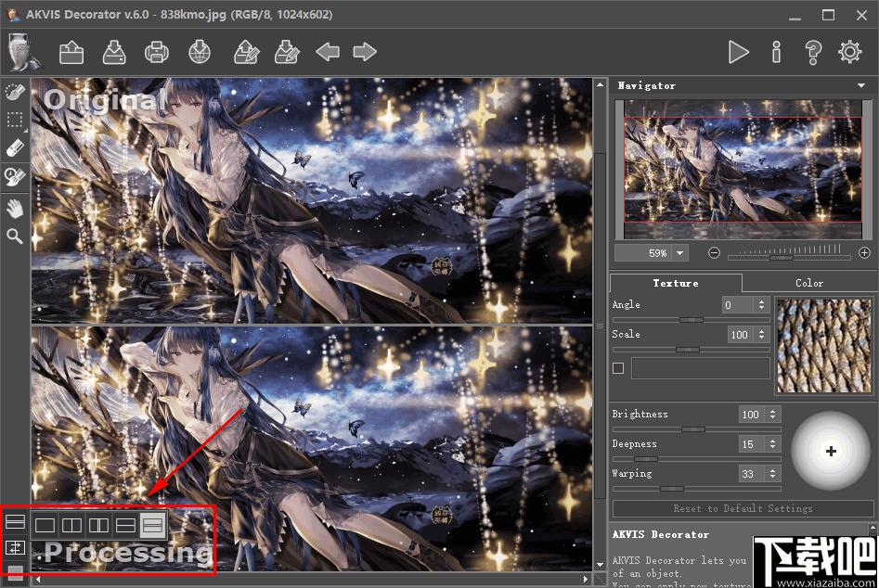Viewport: 879px width, 588px height.
Task: Share the image with the globe icon
Action: [x=200, y=52]
